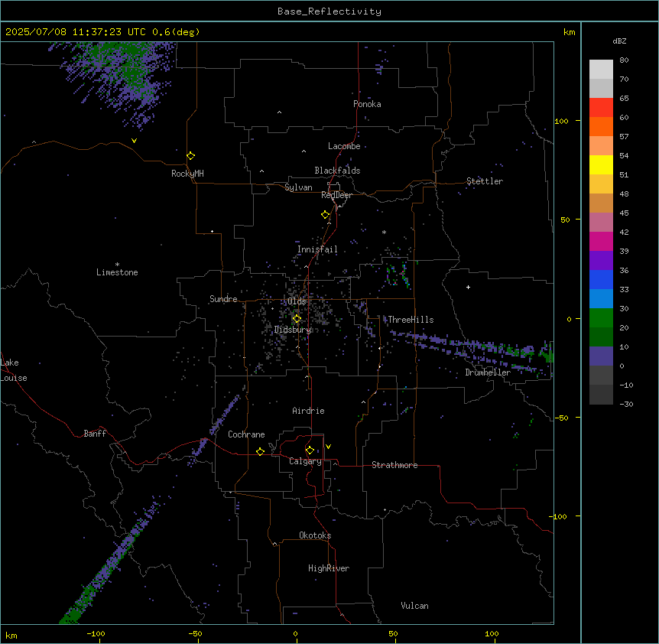
Task: Select the asterisk marker above Limestone
Action: click(x=117, y=265)
